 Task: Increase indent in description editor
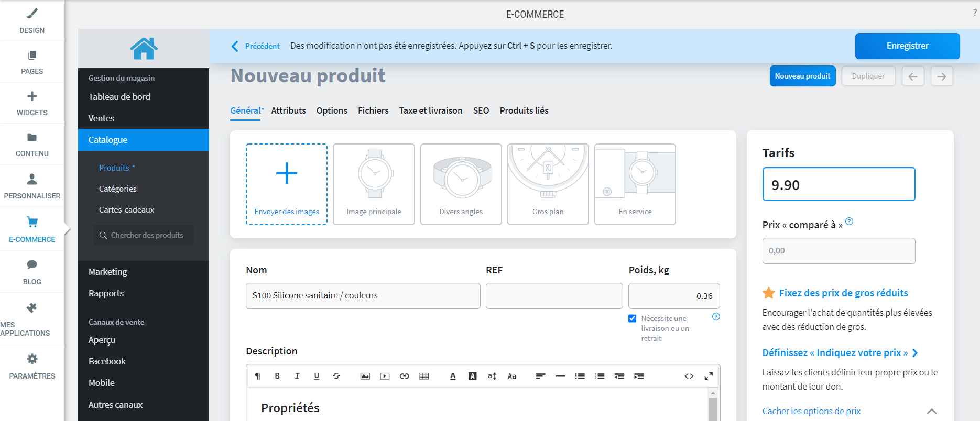pos(639,376)
